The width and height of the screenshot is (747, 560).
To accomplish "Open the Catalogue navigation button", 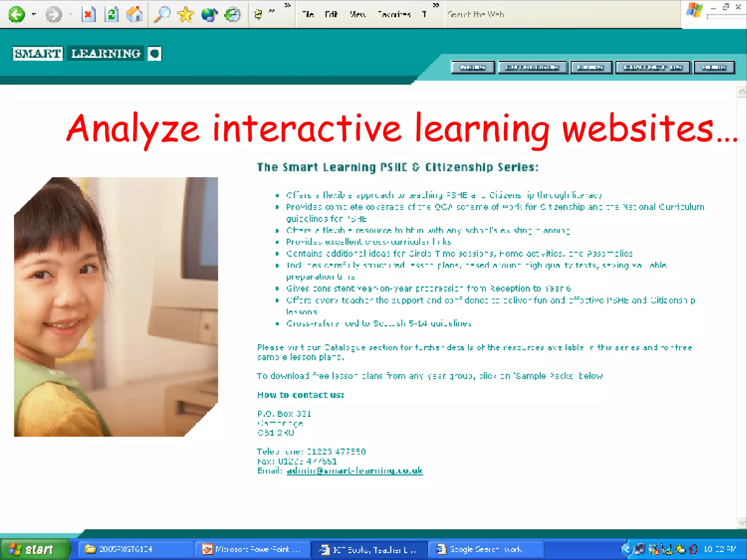I will point(532,67).
